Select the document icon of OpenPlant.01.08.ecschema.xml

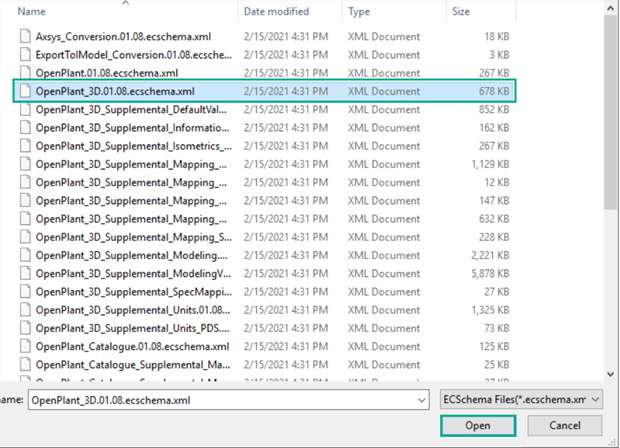25,73
